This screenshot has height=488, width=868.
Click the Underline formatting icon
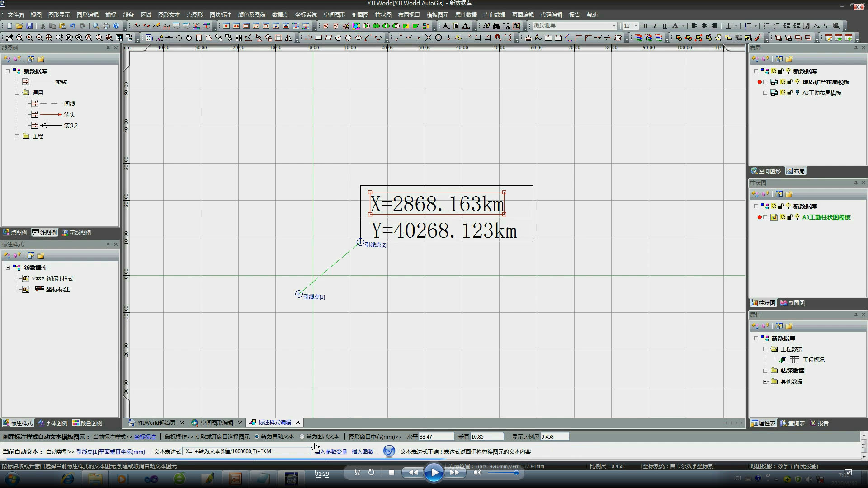coord(665,26)
